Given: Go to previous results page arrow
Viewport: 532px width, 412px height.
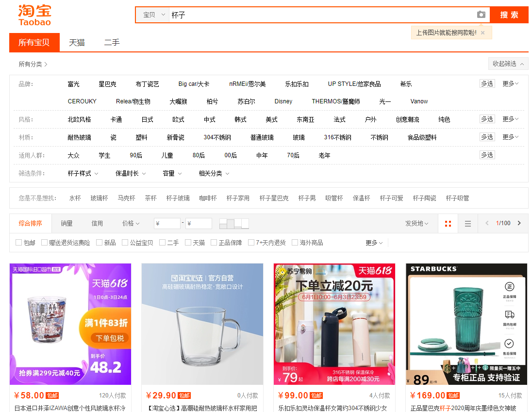Looking at the screenshot, I should [487, 223].
